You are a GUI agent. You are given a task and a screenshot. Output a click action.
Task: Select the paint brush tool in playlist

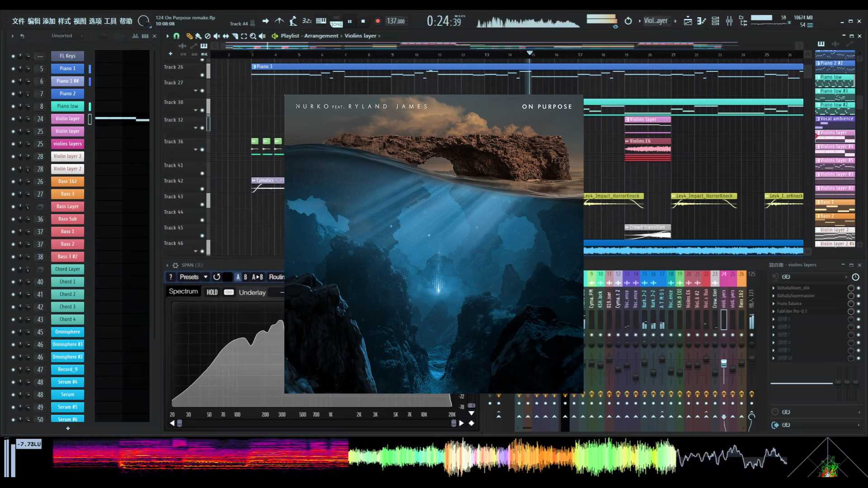click(x=198, y=36)
